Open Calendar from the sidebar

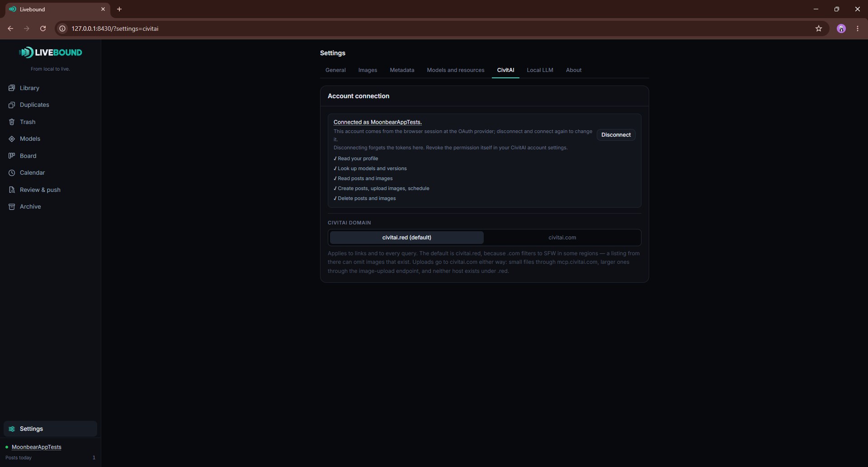pyautogui.click(x=50, y=173)
